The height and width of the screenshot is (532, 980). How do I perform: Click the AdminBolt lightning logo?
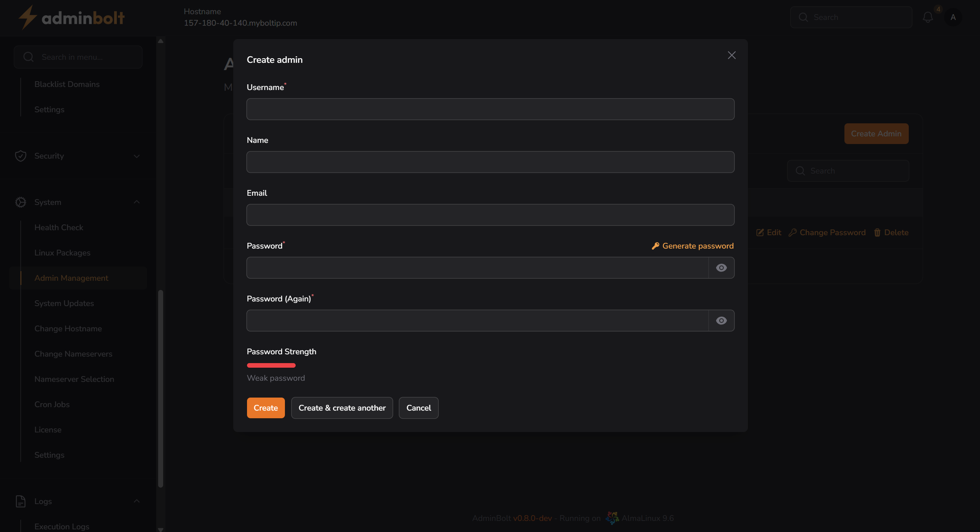point(27,17)
